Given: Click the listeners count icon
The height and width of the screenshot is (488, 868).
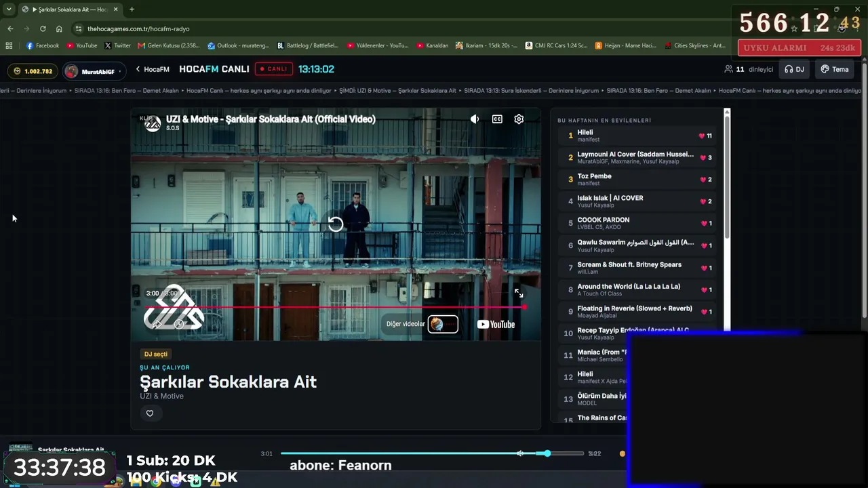Looking at the screenshot, I should pos(729,69).
